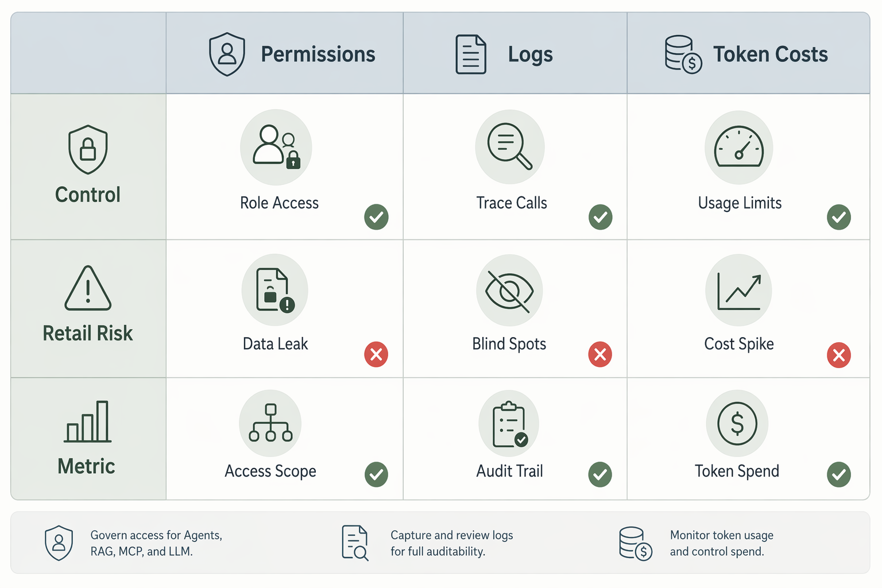Click text 'Govern access for Agents, RAG, MCP, and LLM.'
Image resolution: width=882 pixels, height=588 pixels.
[x=156, y=543]
